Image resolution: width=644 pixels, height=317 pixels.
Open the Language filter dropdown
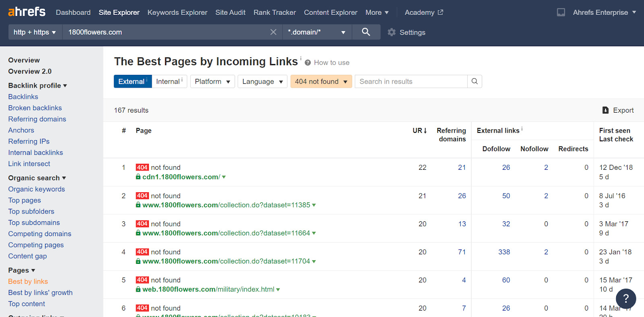tap(262, 82)
